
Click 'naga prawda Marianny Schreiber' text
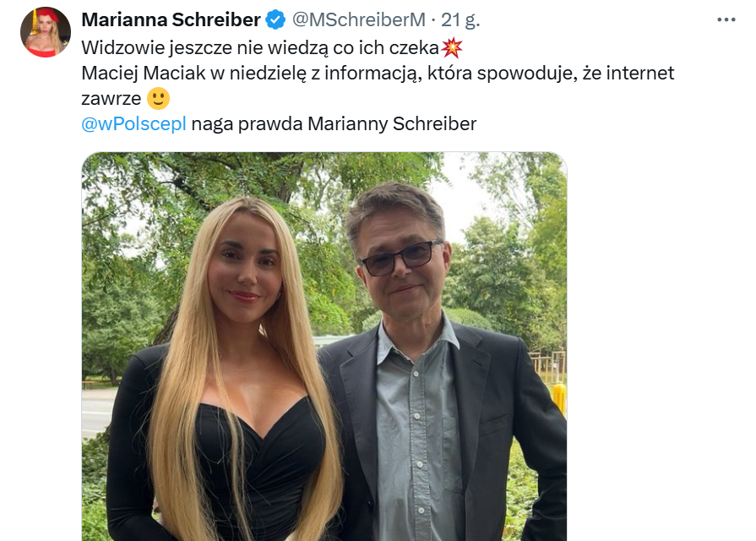coord(334,123)
